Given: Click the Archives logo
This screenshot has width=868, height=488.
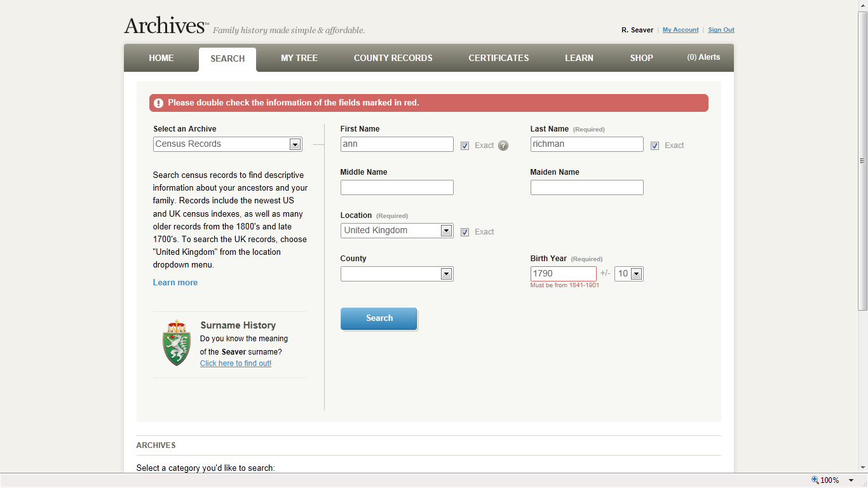Looking at the screenshot, I should [x=164, y=25].
